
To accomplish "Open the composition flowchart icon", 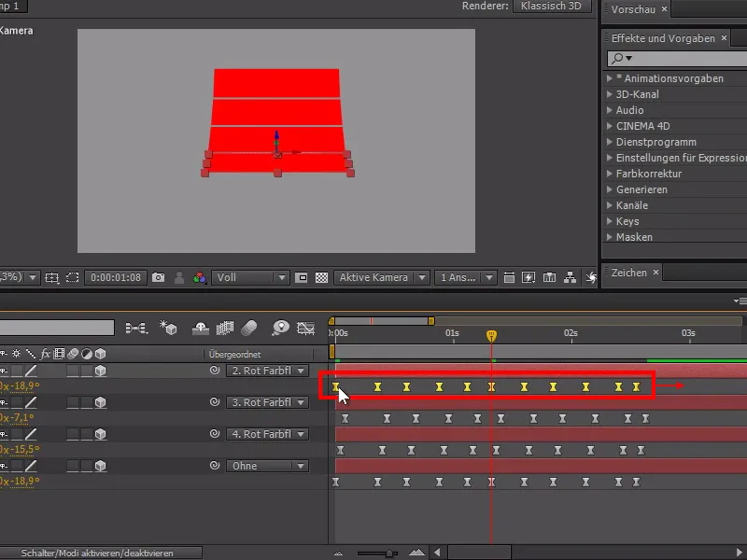I will [x=570, y=277].
